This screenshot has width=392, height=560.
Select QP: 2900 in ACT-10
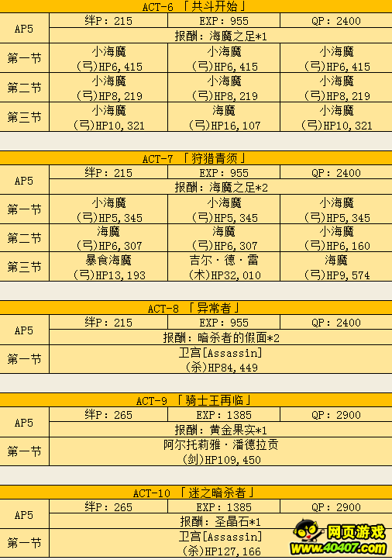(x=336, y=506)
